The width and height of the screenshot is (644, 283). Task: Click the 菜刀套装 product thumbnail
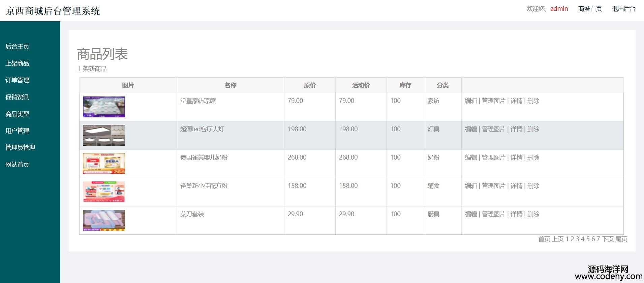(104, 220)
